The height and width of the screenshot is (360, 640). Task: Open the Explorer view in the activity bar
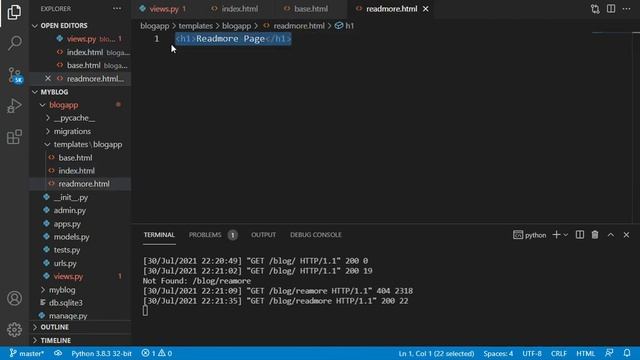[14, 12]
